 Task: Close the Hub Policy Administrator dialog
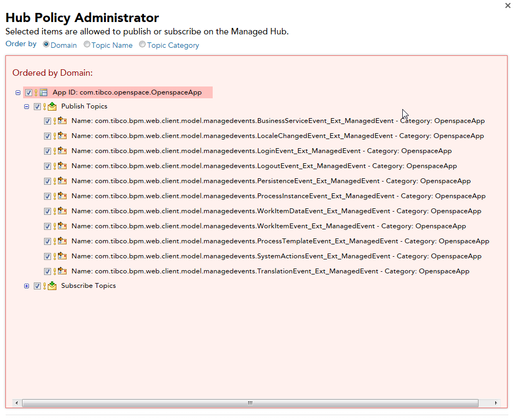coord(508,5)
